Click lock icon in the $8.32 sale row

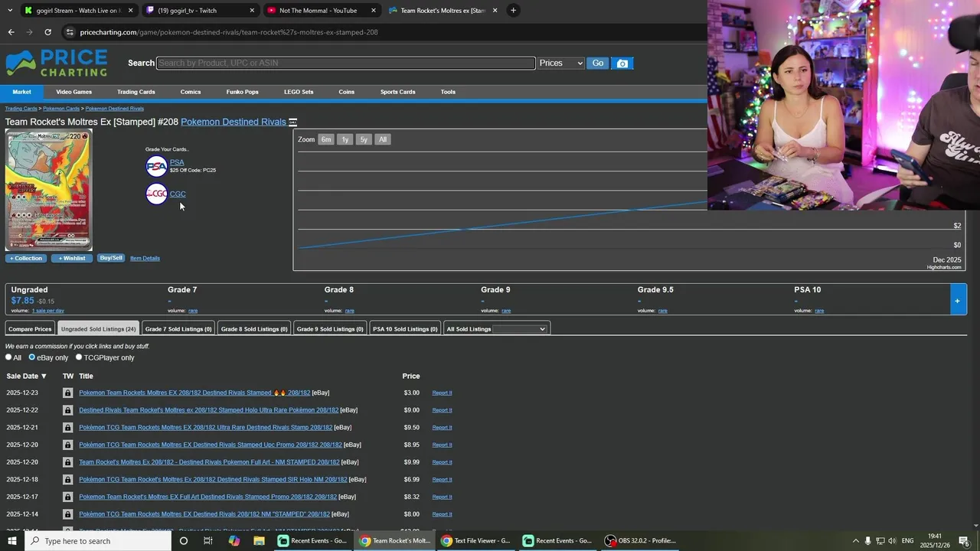click(x=67, y=497)
